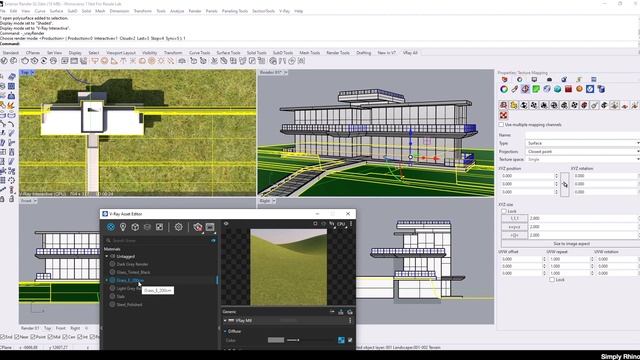640x360 pixels.
Task: Click the V-Ray render teapot icon
Action: (x=198, y=227)
